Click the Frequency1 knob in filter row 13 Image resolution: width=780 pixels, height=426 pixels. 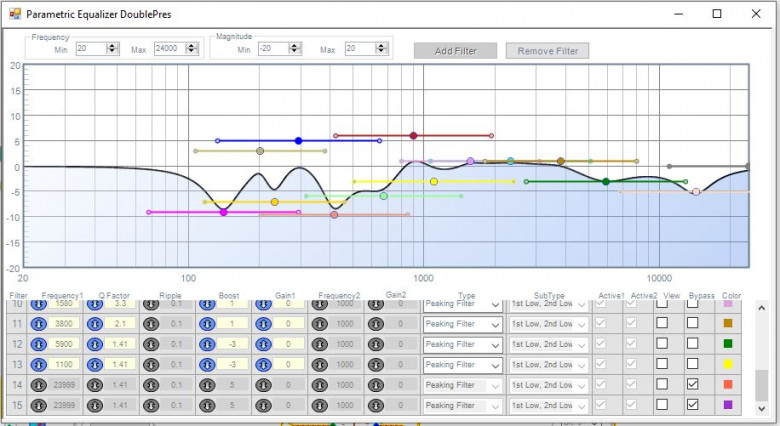(38, 365)
